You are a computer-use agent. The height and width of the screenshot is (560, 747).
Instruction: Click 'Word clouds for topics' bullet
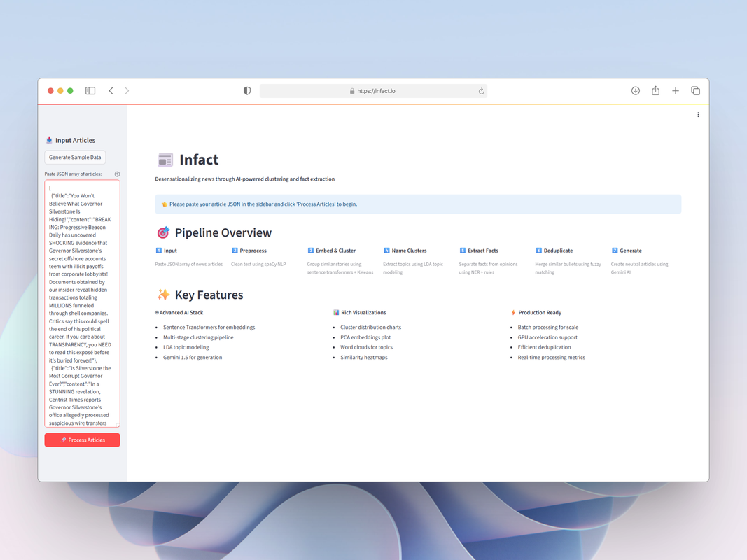pyautogui.click(x=366, y=347)
